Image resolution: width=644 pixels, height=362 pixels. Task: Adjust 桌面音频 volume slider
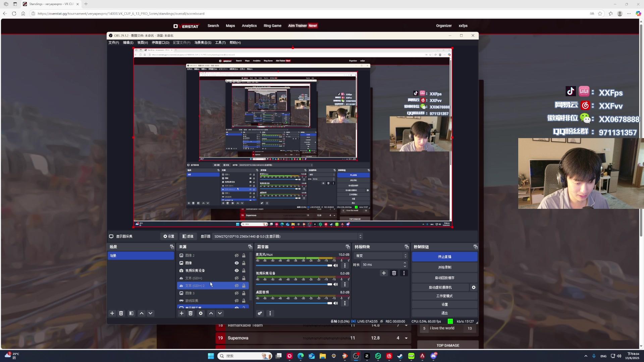294,303
